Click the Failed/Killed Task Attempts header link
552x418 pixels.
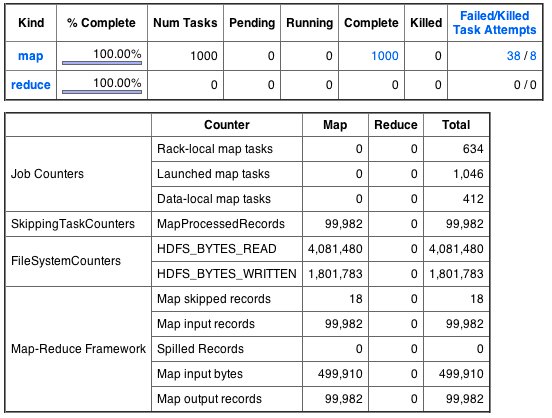tap(495, 23)
